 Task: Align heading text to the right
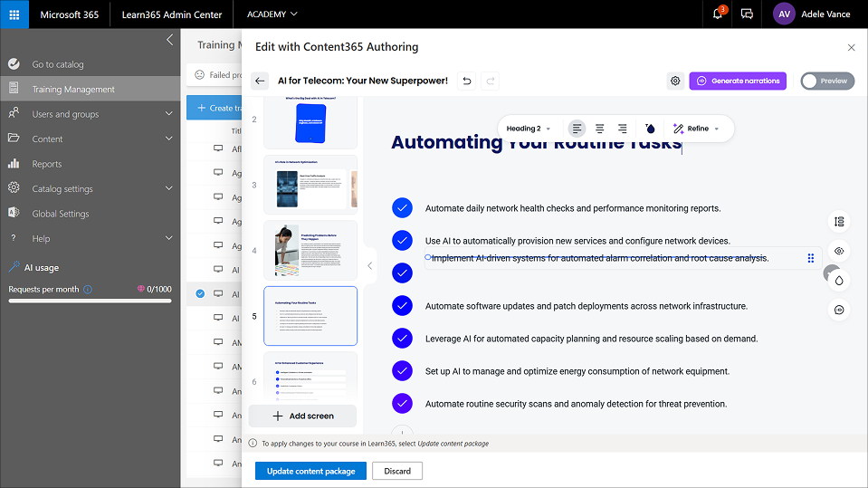622,129
